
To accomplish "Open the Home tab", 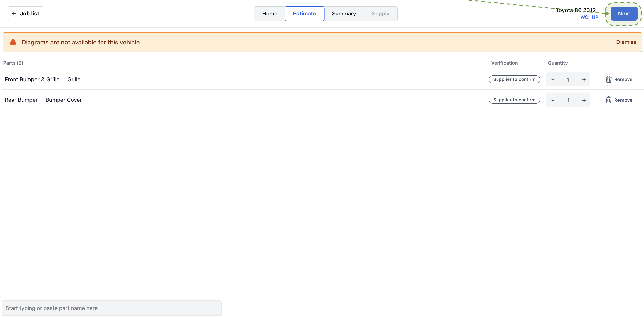I will pos(269,14).
